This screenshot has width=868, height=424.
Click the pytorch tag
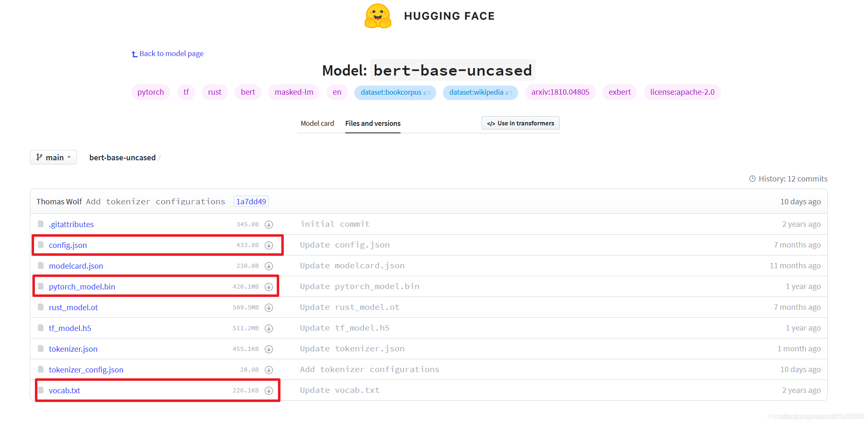pyautogui.click(x=150, y=92)
